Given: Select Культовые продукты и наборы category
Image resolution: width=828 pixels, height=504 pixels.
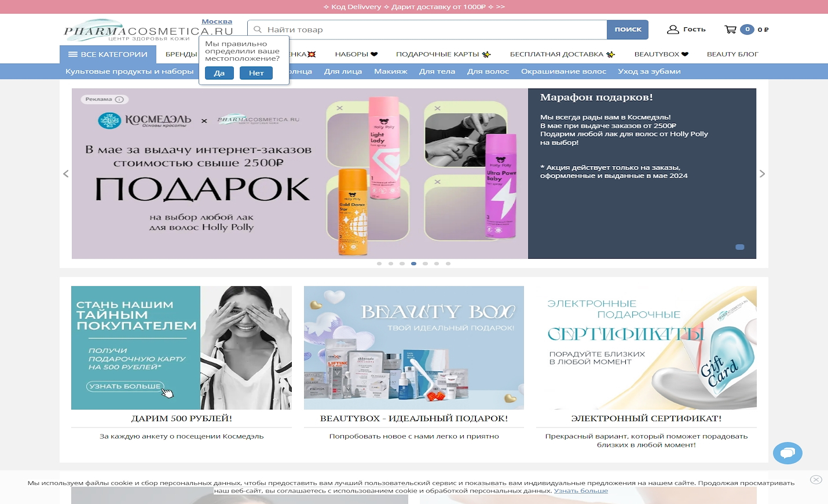Looking at the screenshot, I should point(130,72).
